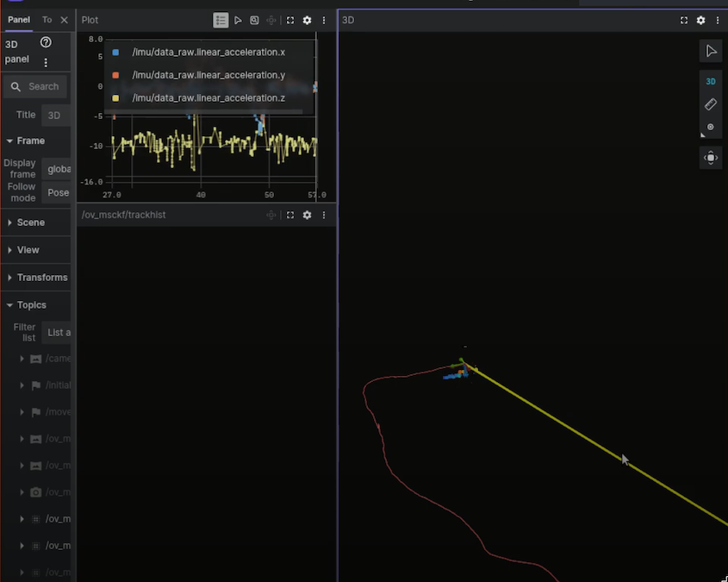Open fullscreen for the Plot panel
The height and width of the screenshot is (582, 728).
290,21
